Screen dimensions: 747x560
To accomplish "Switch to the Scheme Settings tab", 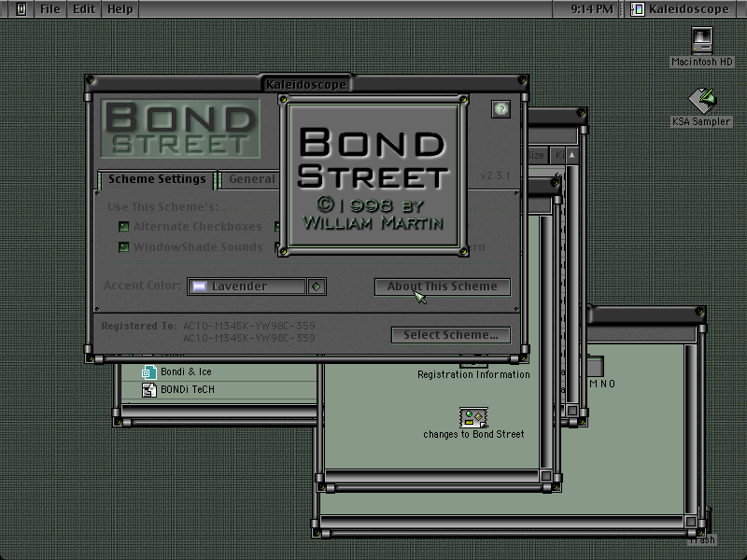I will [157, 179].
